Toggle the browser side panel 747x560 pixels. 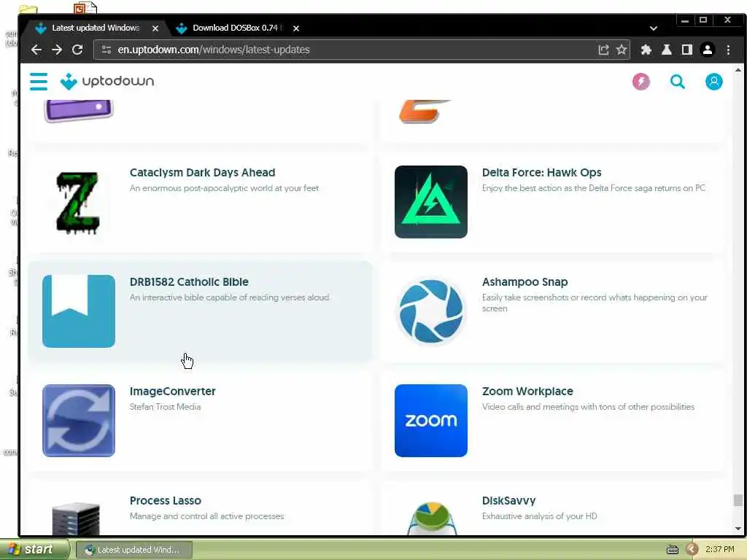click(687, 50)
